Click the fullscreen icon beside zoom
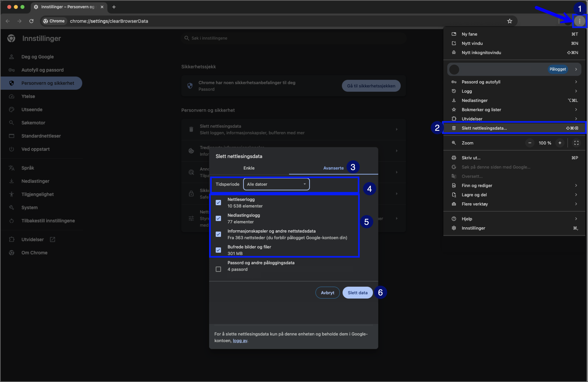 (576, 143)
